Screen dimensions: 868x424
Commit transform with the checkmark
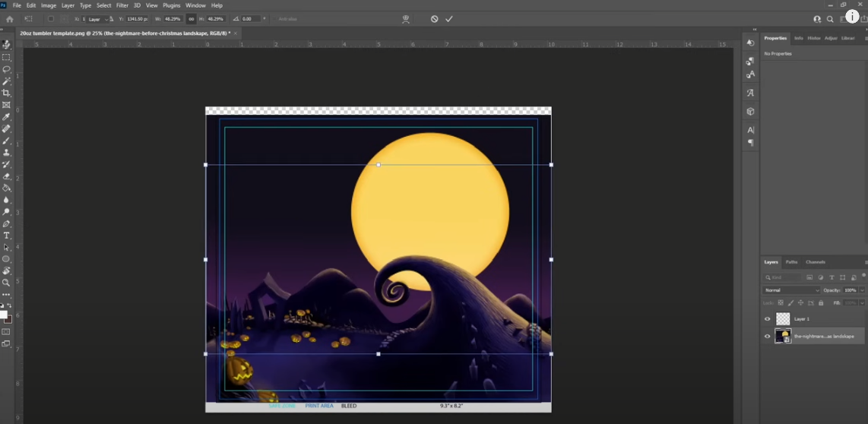pos(449,19)
